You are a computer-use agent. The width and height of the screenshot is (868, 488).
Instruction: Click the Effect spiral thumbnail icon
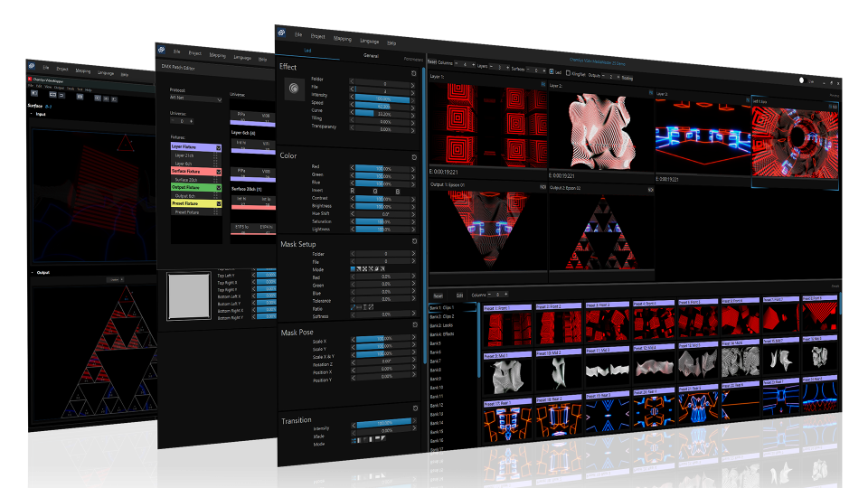coord(293,89)
